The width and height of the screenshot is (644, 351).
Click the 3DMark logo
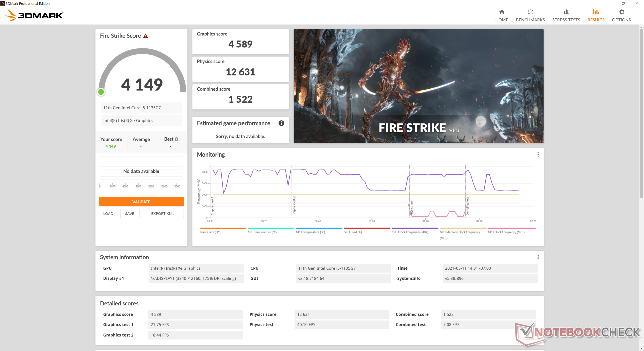tap(35, 15)
